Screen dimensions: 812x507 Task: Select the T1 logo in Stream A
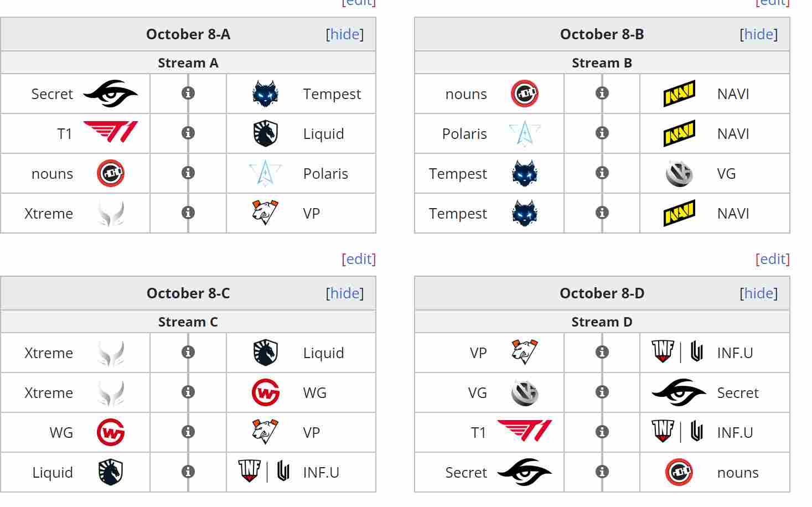point(111,133)
